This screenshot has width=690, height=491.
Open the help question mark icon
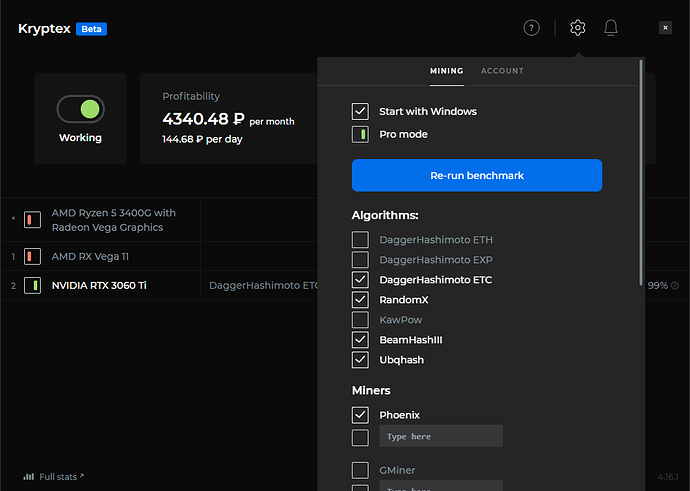point(531,28)
